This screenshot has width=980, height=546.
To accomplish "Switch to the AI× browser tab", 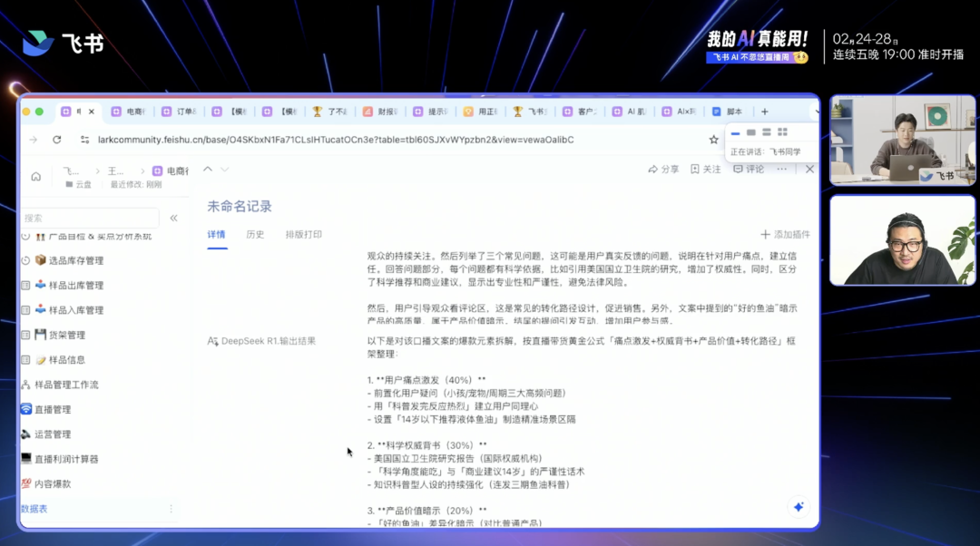I will point(680,112).
